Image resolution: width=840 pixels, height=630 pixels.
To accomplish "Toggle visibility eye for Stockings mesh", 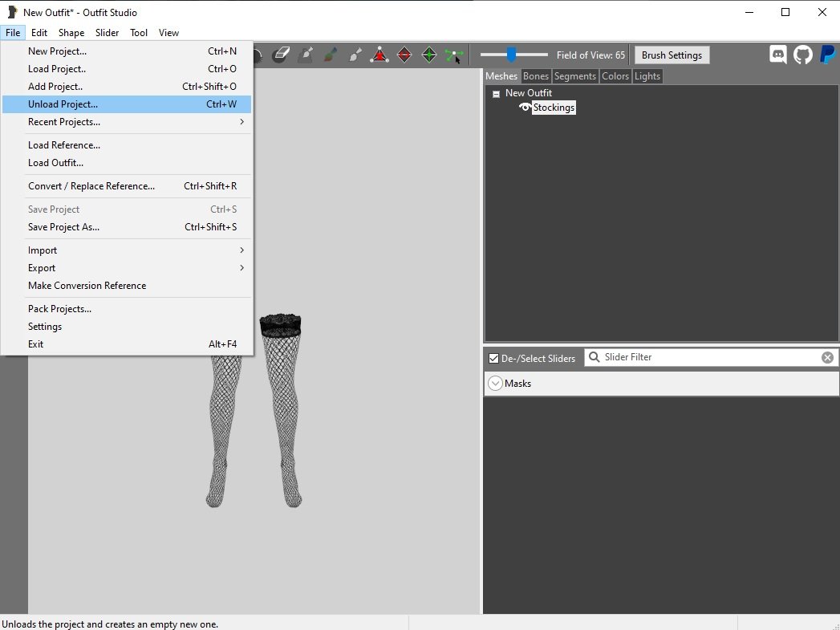I will [526, 108].
